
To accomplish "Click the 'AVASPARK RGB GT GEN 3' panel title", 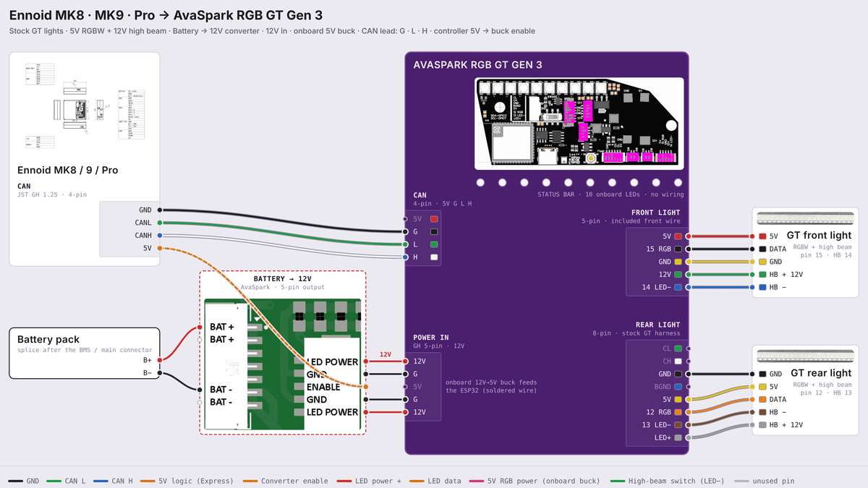I will click(477, 64).
